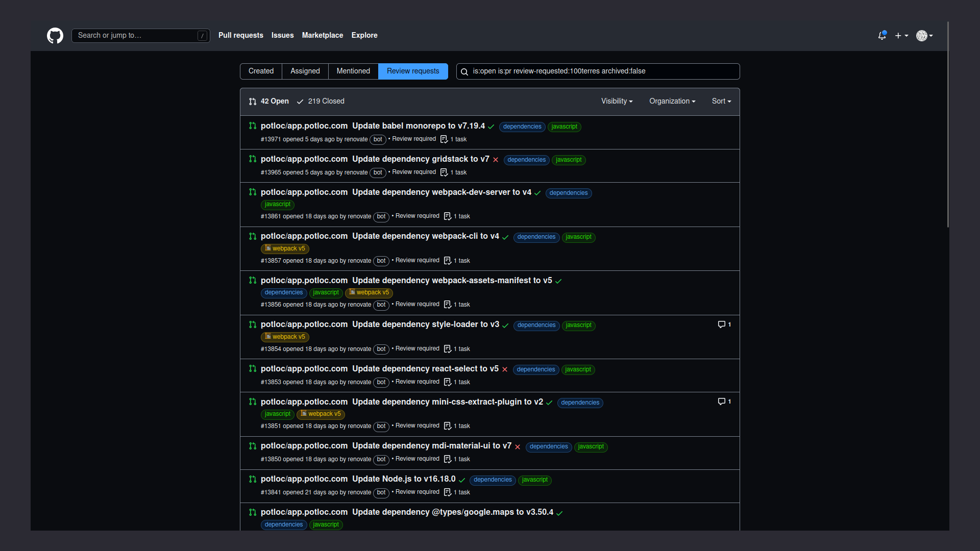Open the Sort dropdown
Image resolution: width=980 pixels, height=551 pixels.
pyautogui.click(x=721, y=102)
